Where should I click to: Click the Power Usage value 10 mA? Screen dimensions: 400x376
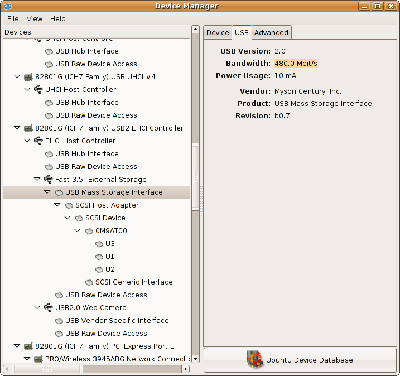[285, 76]
